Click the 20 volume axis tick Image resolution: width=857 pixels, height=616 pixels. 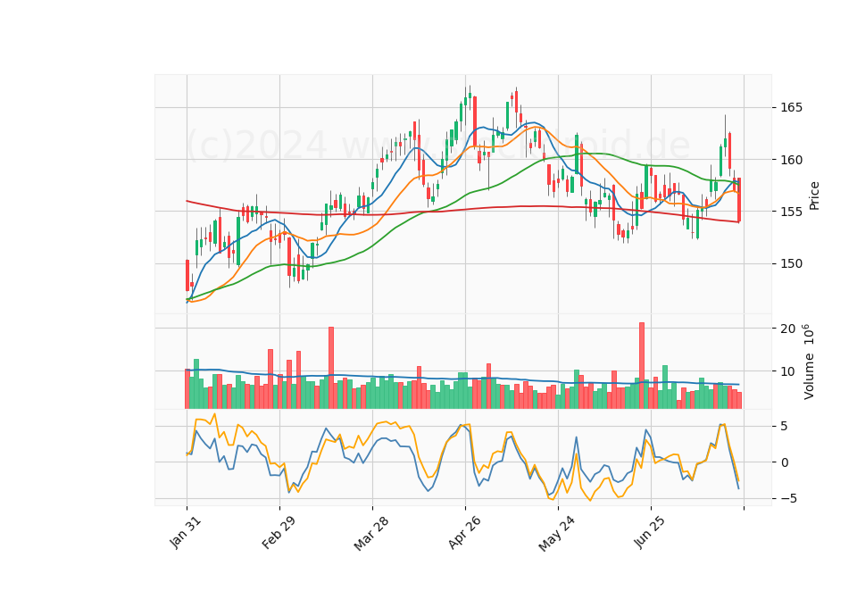pos(787,329)
